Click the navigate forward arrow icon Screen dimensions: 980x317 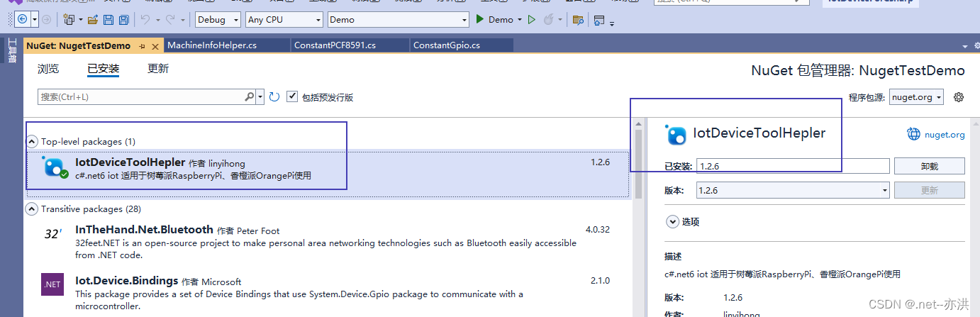pos(47,20)
